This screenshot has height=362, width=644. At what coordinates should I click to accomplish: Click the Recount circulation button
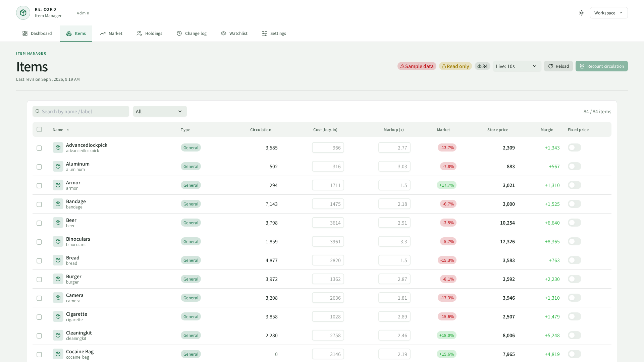coord(602,66)
